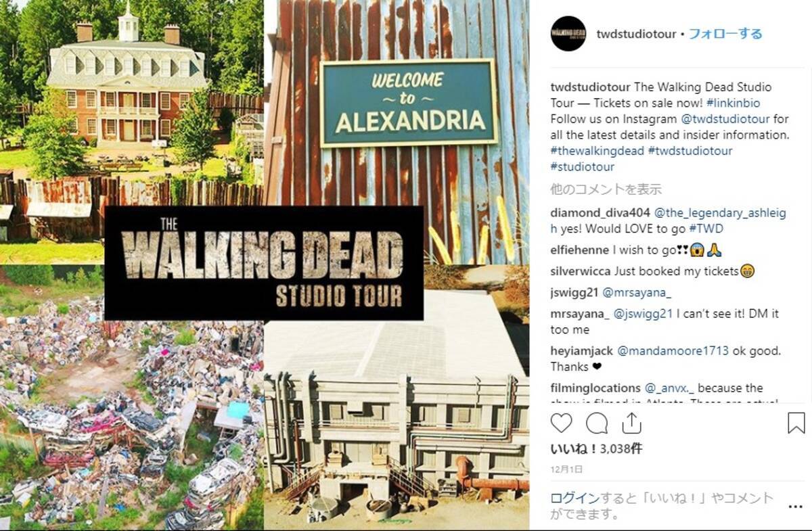Follow twdstudiotour via the フォローする link
This screenshot has width=812, height=531.
[725, 34]
